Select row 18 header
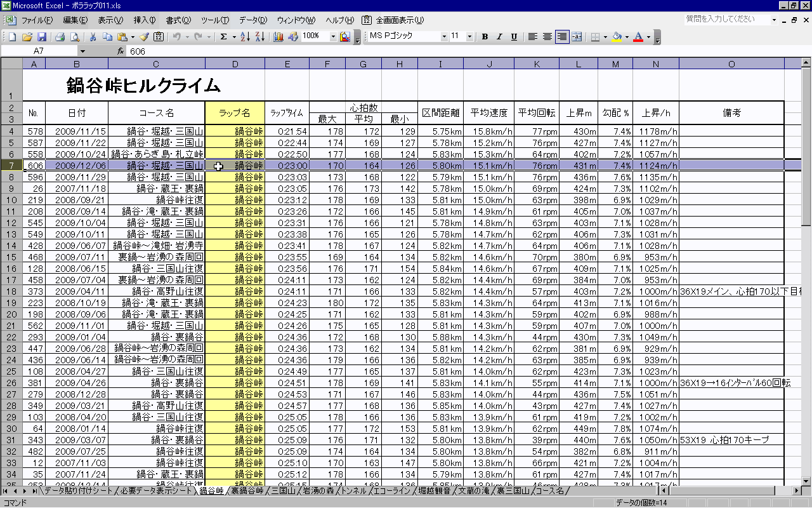Viewport: 812px width, 508px height. click(x=11, y=291)
